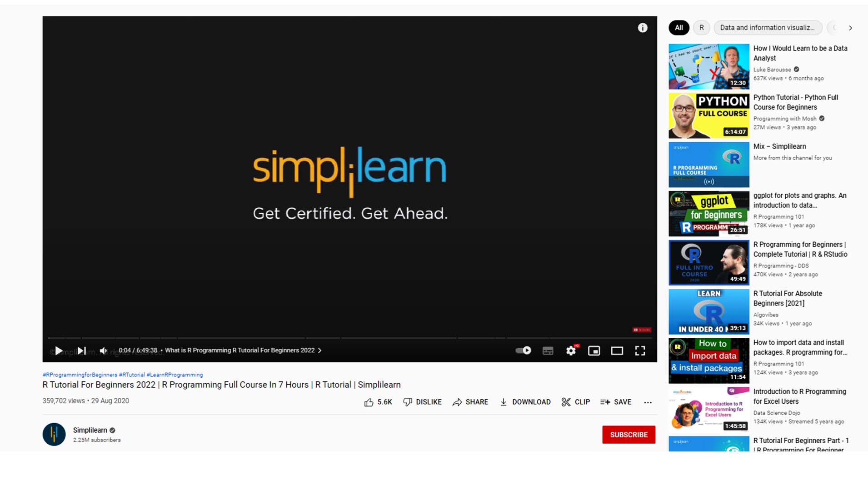This screenshot has width=868, height=491.
Task: Click the DISLIKE button
Action: pyautogui.click(x=422, y=402)
